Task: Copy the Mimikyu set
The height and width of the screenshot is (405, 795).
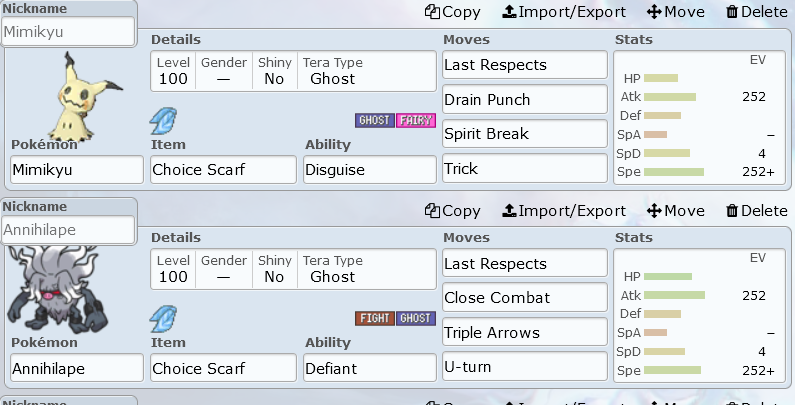Action: pos(453,12)
